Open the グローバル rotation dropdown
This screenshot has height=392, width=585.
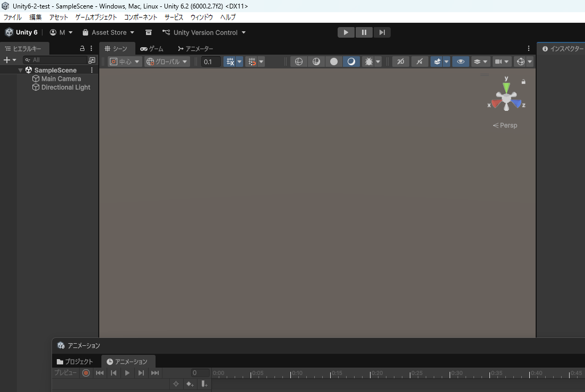167,62
